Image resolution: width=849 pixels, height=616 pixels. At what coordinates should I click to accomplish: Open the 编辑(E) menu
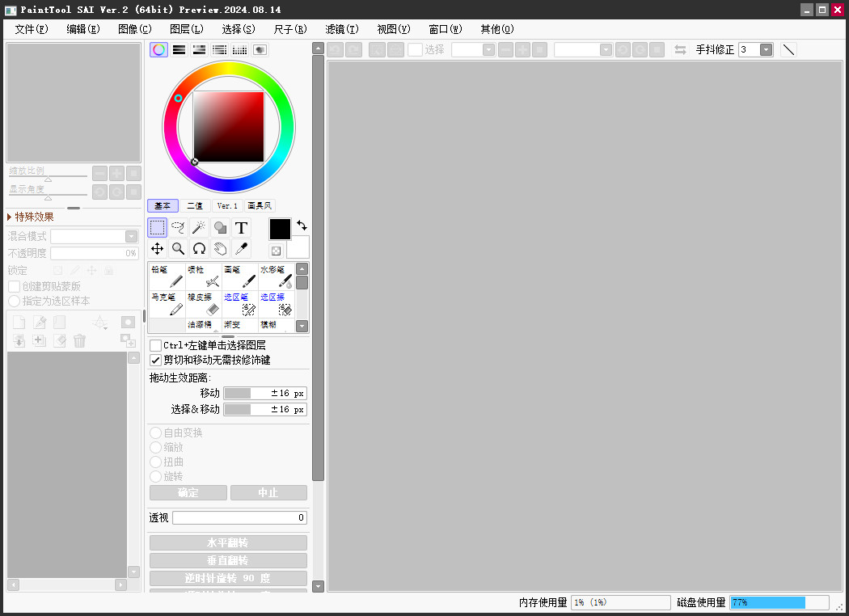[x=82, y=29]
